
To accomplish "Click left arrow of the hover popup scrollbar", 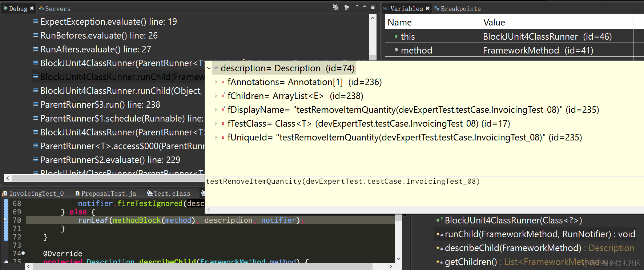I will pyautogui.click(x=209, y=210).
